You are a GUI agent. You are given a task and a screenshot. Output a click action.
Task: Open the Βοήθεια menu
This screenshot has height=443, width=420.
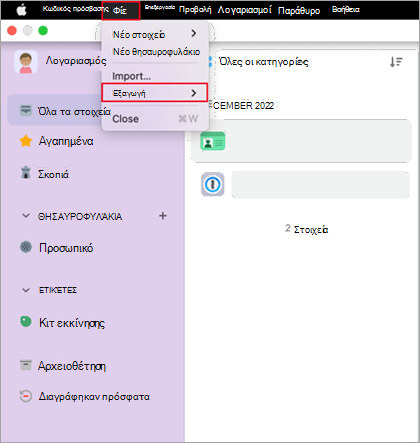click(346, 10)
